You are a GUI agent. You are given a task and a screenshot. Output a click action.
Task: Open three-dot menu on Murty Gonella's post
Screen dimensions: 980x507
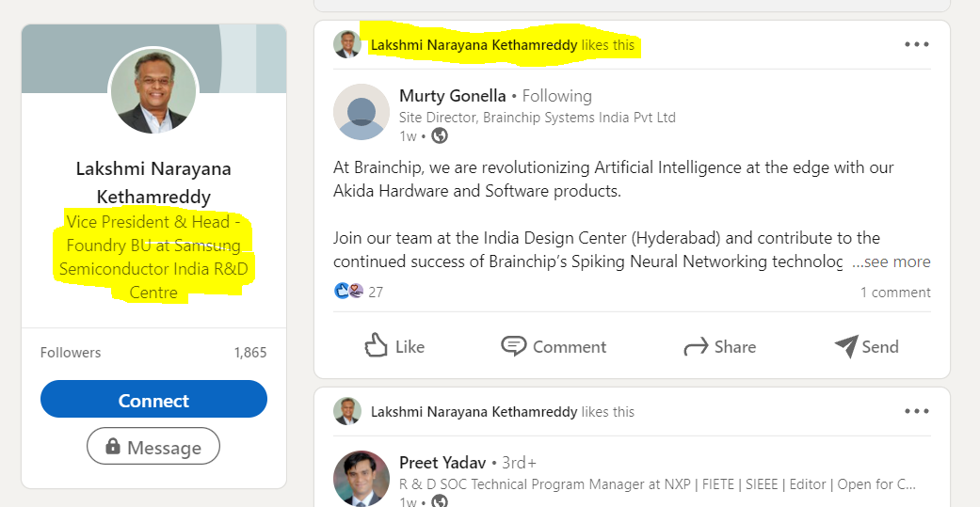(x=916, y=44)
